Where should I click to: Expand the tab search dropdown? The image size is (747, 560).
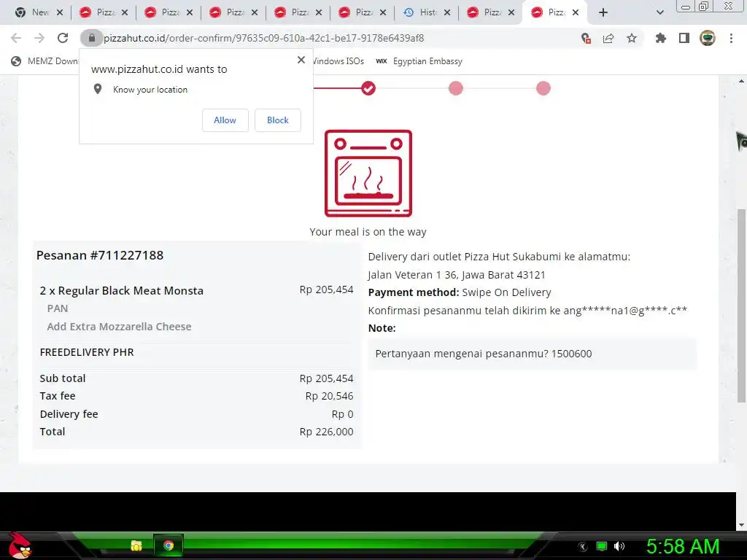pos(659,13)
